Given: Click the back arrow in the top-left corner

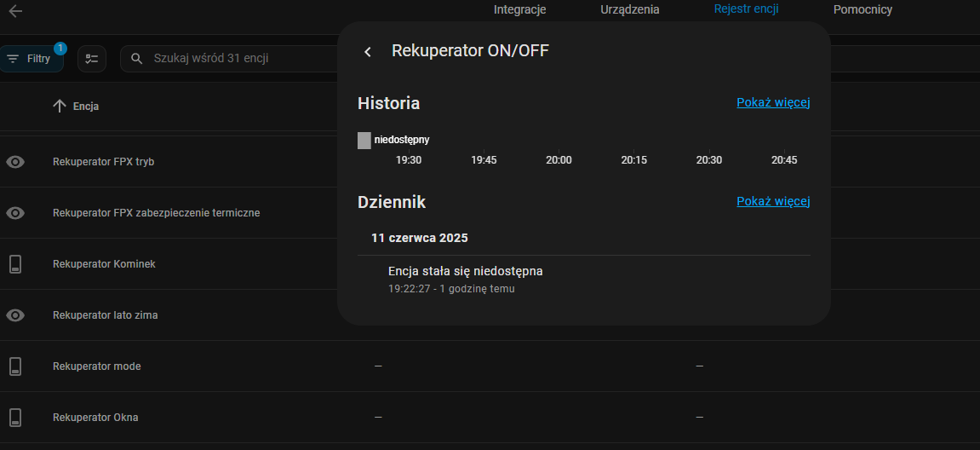Looking at the screenshot, I should [15, 11].
